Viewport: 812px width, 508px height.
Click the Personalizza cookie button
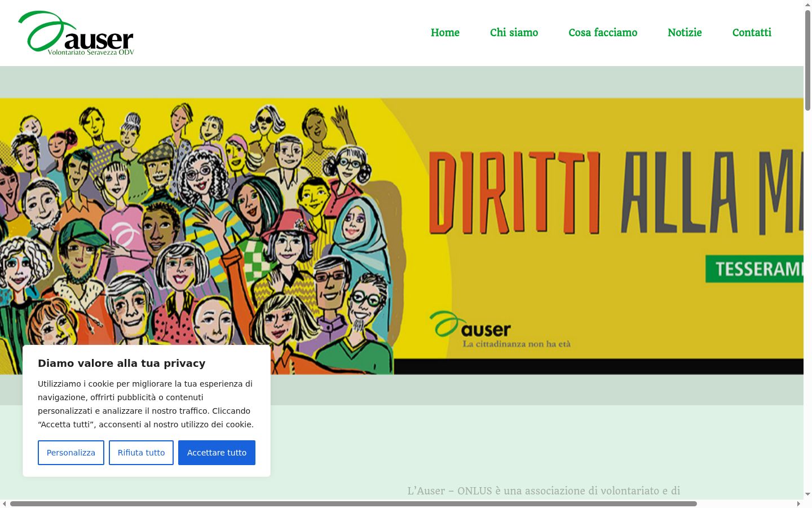tap(71, 453)
